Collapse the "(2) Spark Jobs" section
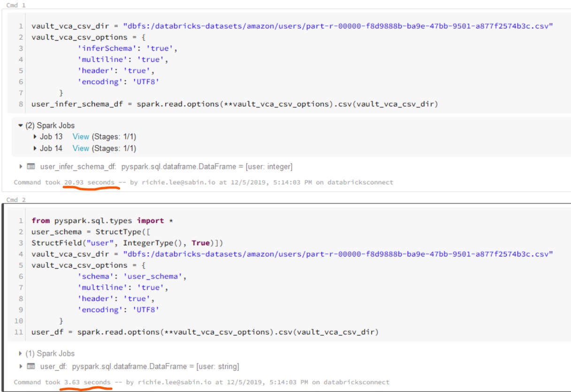Viewport: 571px width, 392px height. (20, 126)
